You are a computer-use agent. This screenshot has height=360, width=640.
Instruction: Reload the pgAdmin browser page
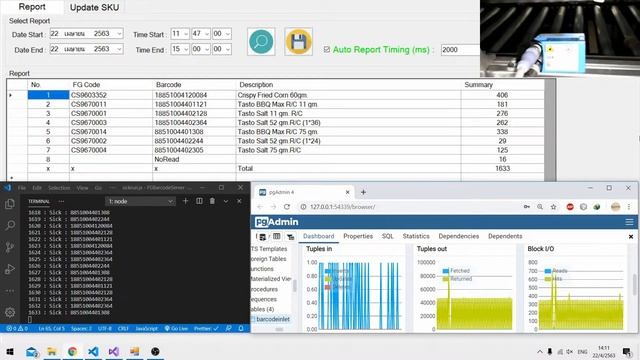coord(287,207)
